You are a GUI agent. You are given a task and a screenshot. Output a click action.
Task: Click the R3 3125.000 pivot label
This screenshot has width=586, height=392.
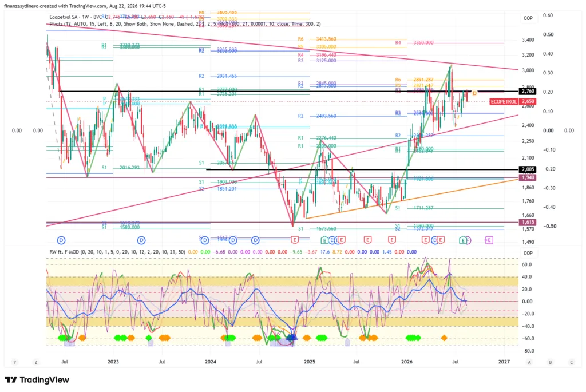tap(317, 61)
